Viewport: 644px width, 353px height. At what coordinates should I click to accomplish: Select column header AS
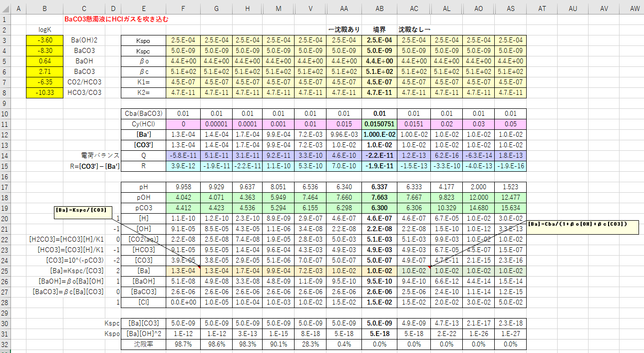click(x=510, y=8)
